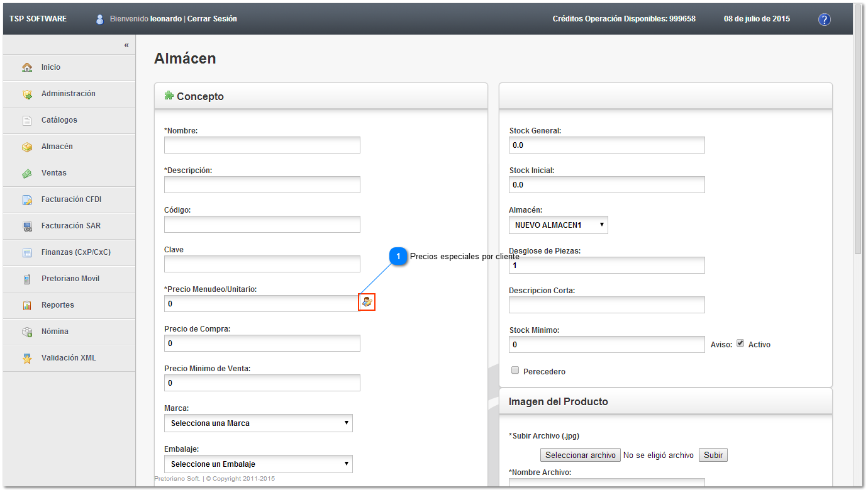This screenshot has width=868, height=492.
Task: Click the Administración shield icon
Action: pos(27,94)
